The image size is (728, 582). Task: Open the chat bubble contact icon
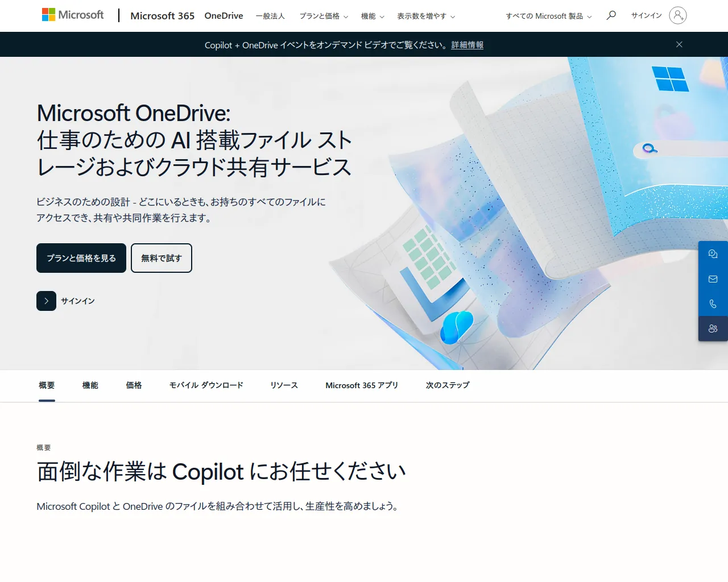coord(713,254)
